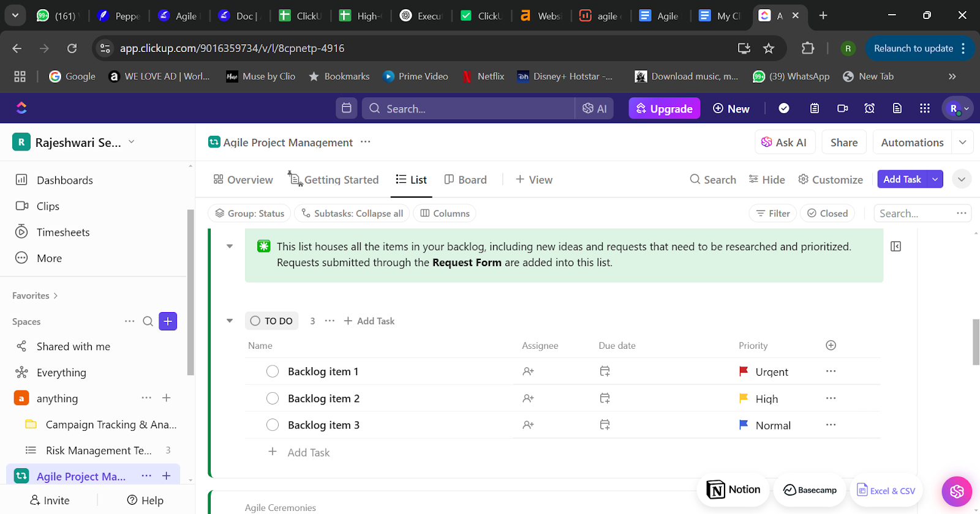This screenshot has height=514, width=980.
Task: Toggle the Closed tasks filter
Action: (827, 213)
